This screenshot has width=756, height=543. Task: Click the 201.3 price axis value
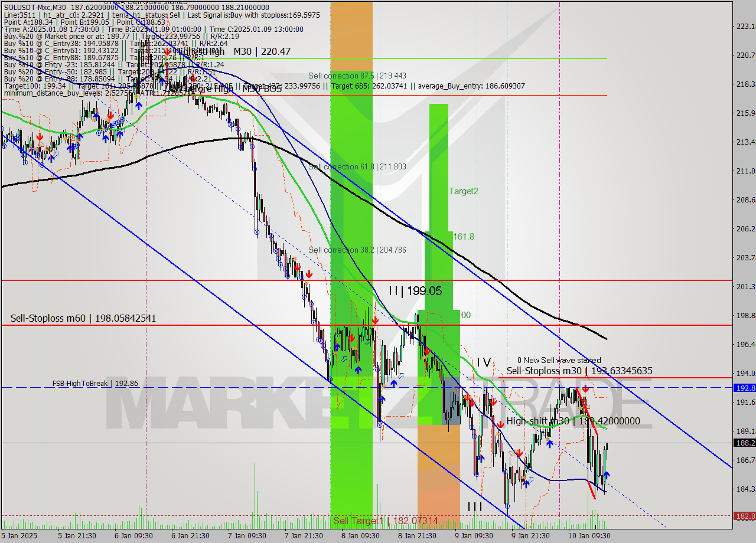coord(745,286)
